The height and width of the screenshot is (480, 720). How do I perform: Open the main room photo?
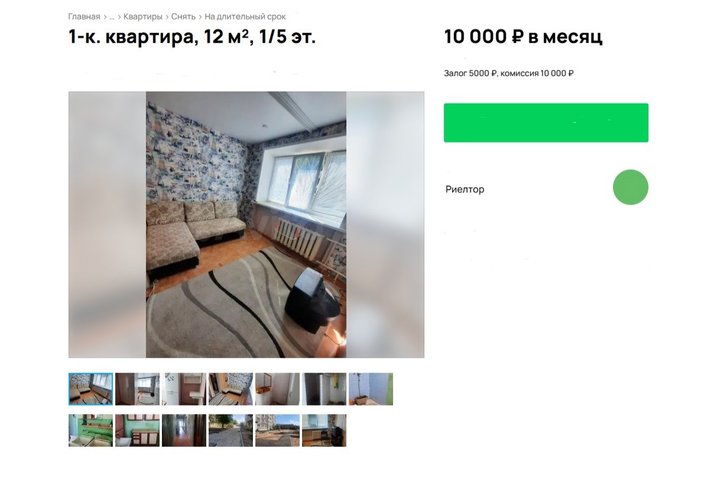click(x=246, y=225)
